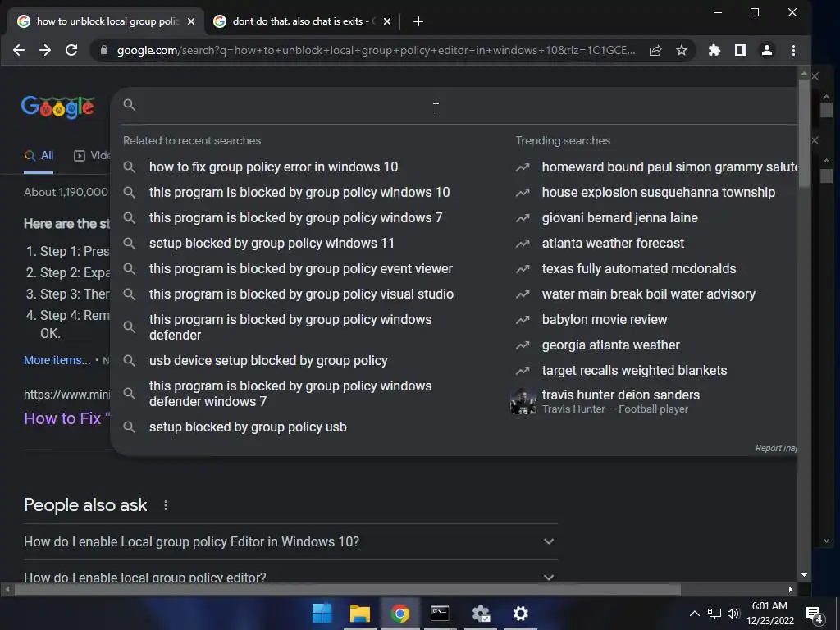Select suggestion 'blocked by group policy windows defender windows 7'

[x=290, y=394]
